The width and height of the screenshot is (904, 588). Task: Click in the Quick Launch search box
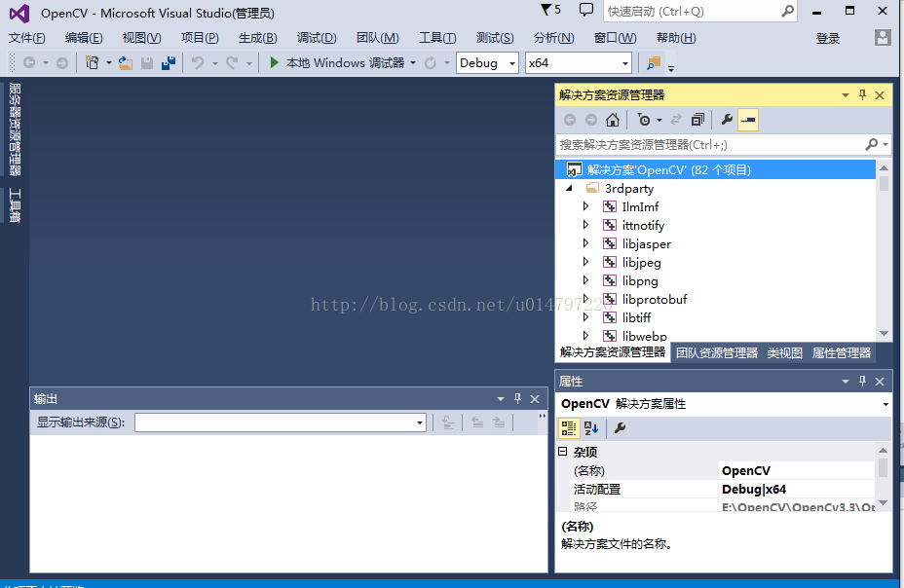click(x=691, y=11)
